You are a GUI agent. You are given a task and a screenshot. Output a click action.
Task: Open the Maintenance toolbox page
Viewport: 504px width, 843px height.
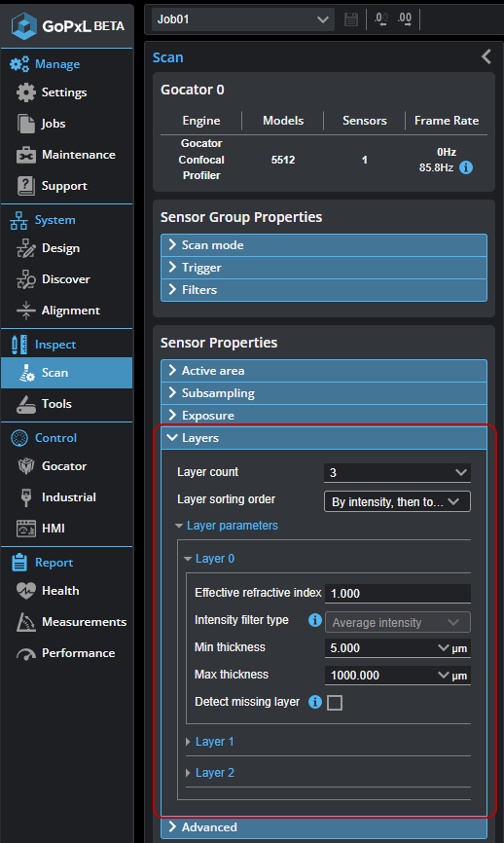(66, 155)
